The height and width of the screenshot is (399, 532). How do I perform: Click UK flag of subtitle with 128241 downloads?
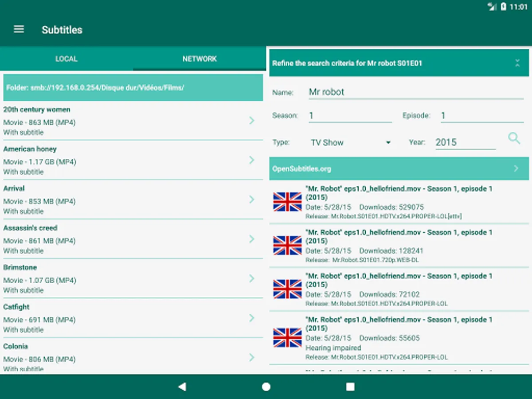pos(287,245)
